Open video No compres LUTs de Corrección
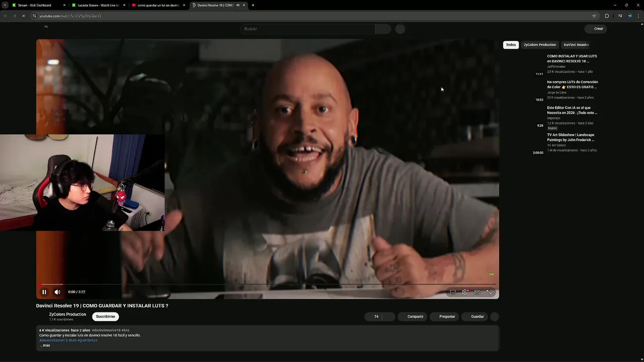Screen dimensions: 644x362 pyautogui.click(x=573, y=84)
